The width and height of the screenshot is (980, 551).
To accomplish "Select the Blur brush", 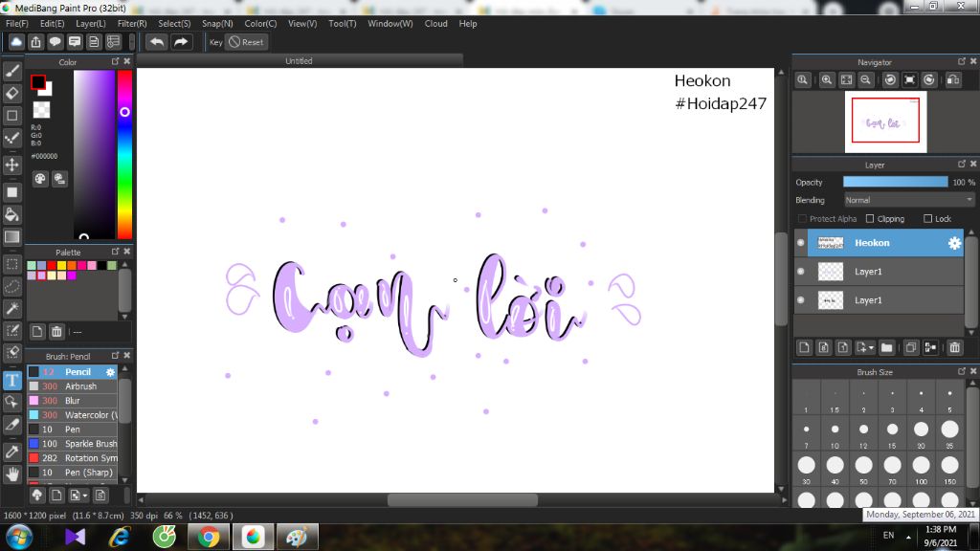I will click(73, 401).
